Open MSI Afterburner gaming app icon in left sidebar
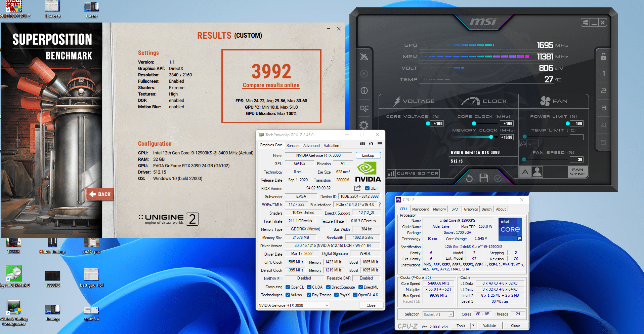Screen dimensions: 644x334 click(x=364, y=57)
